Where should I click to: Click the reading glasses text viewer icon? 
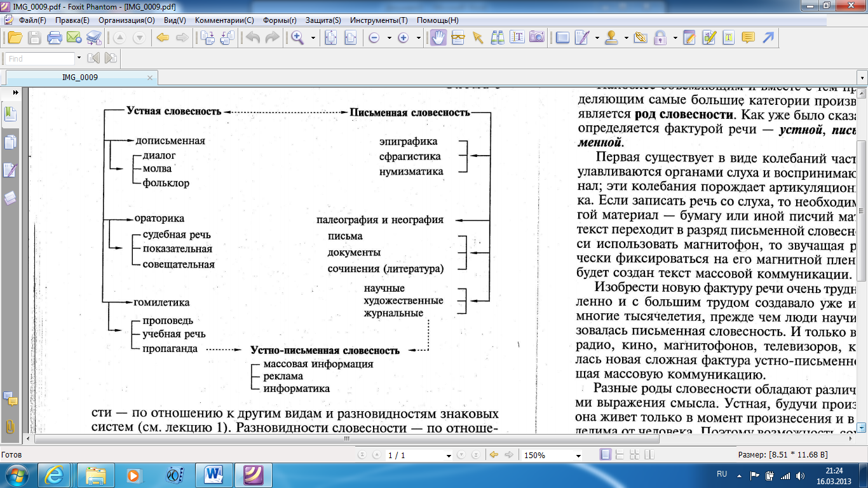tap(458, 37)
